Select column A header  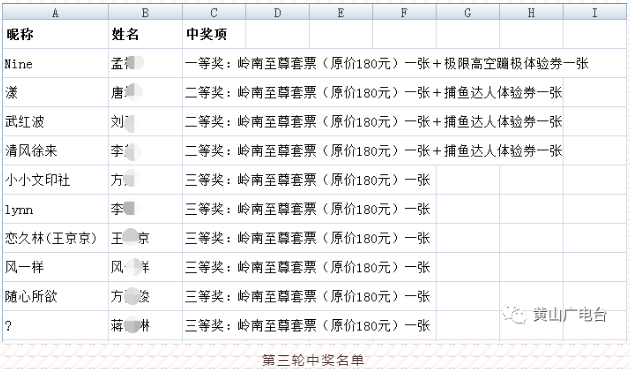pos(55,12)
